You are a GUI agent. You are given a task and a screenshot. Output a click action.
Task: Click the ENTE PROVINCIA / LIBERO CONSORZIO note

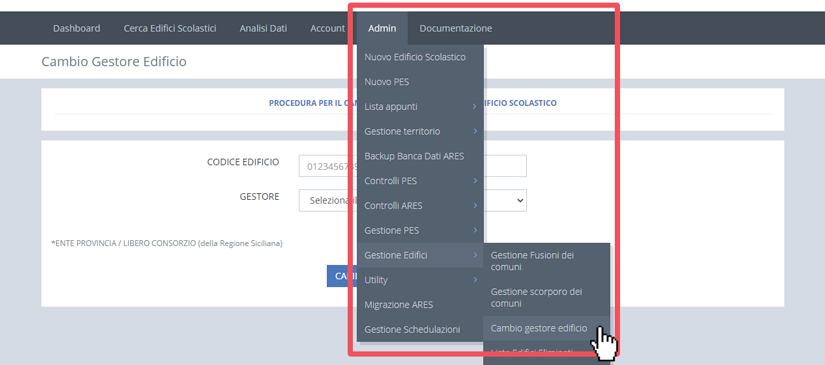point(167,244)
